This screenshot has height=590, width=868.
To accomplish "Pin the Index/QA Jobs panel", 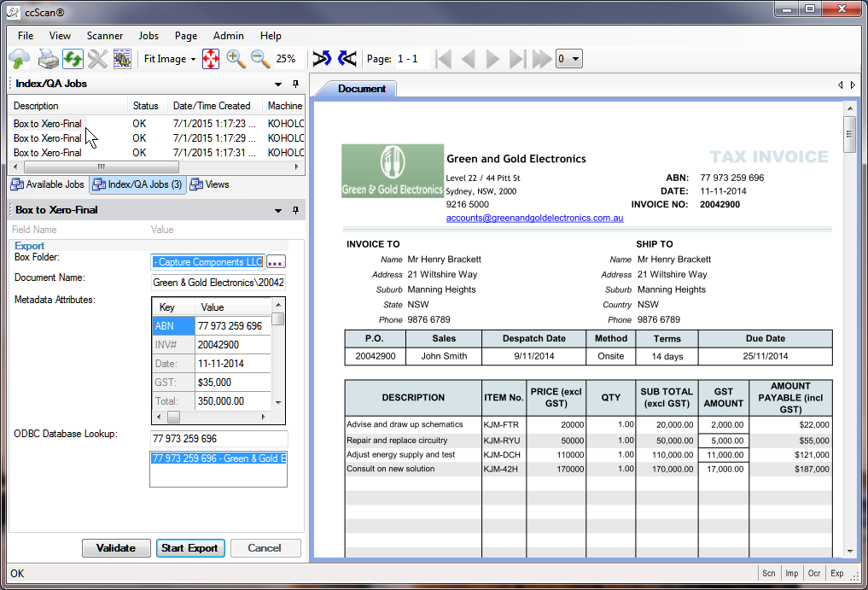I will tap(295, 84).
